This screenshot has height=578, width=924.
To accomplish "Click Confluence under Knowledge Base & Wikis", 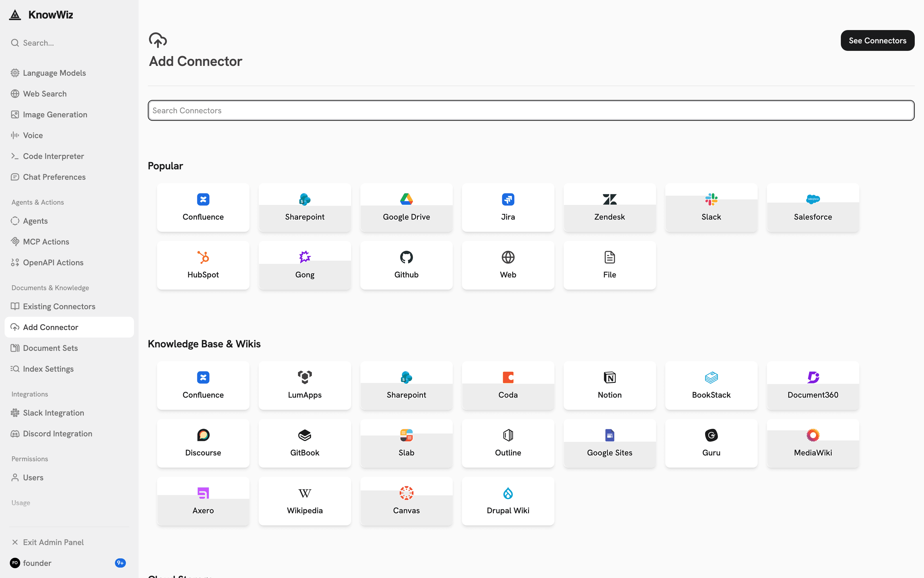I will click(203, 385).
